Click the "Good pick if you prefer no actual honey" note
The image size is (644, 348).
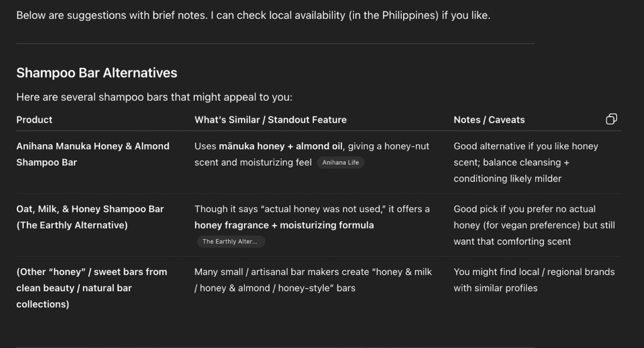pos(525,209)
